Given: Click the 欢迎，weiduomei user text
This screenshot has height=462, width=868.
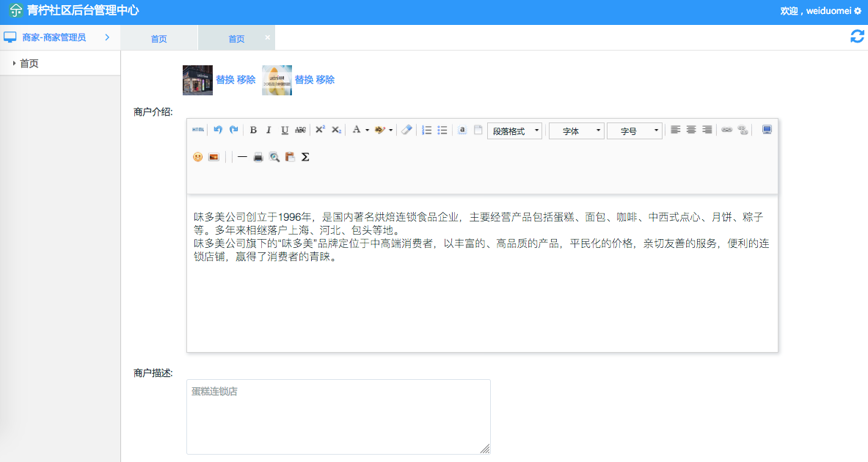Looking at the screenshot, I should [815, 10].
